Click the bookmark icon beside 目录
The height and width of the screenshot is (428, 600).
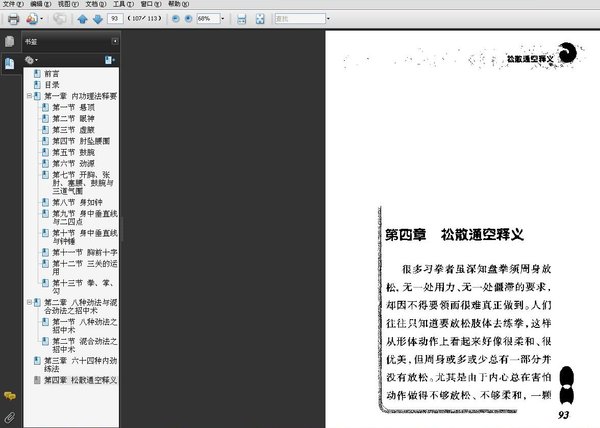(x=37, y=85)
